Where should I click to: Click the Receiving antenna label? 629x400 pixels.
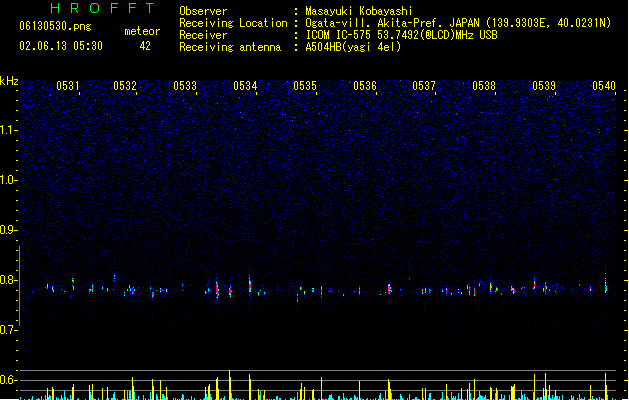click(x=230, y=47)
